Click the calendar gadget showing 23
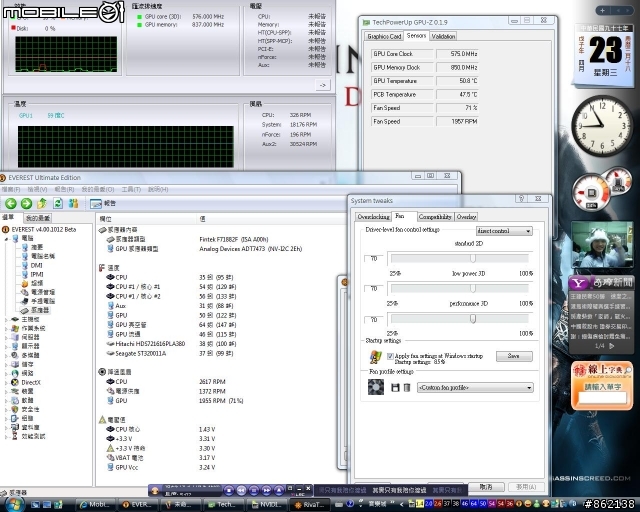 [604, 55]
